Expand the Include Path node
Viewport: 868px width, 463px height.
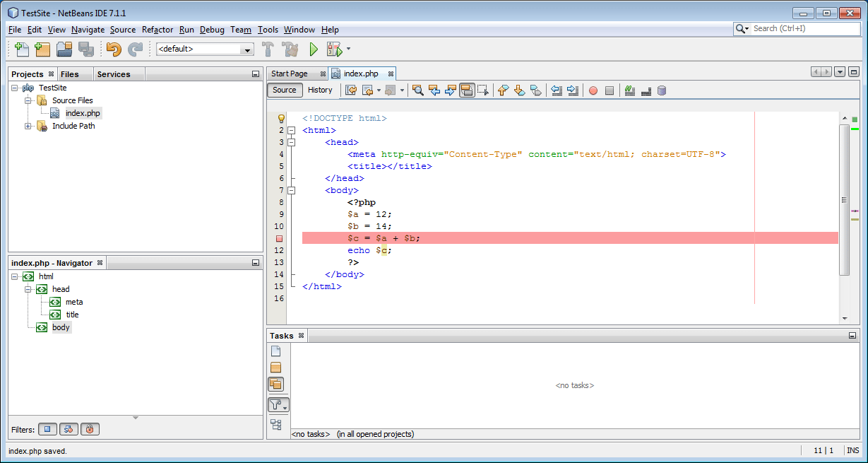point(28,126)
